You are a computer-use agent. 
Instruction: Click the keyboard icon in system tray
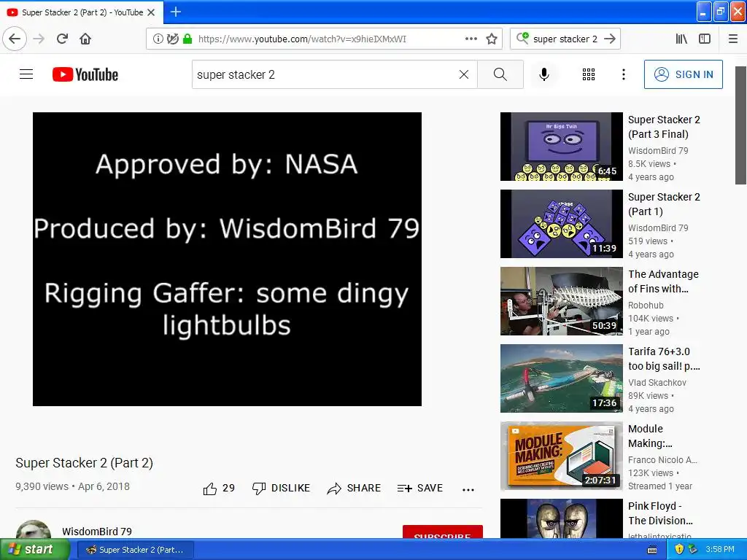coord(652,550)
